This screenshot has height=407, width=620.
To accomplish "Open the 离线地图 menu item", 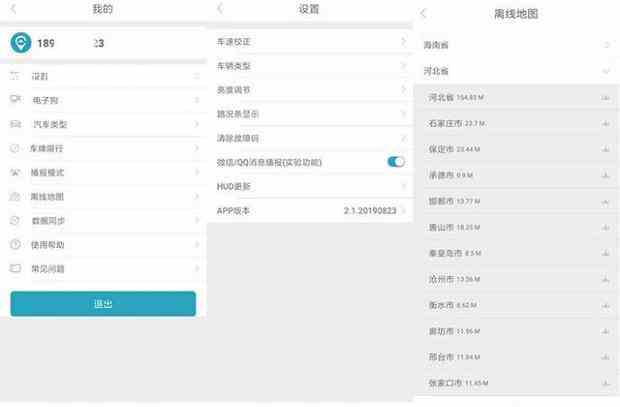I will coord(103,196).
